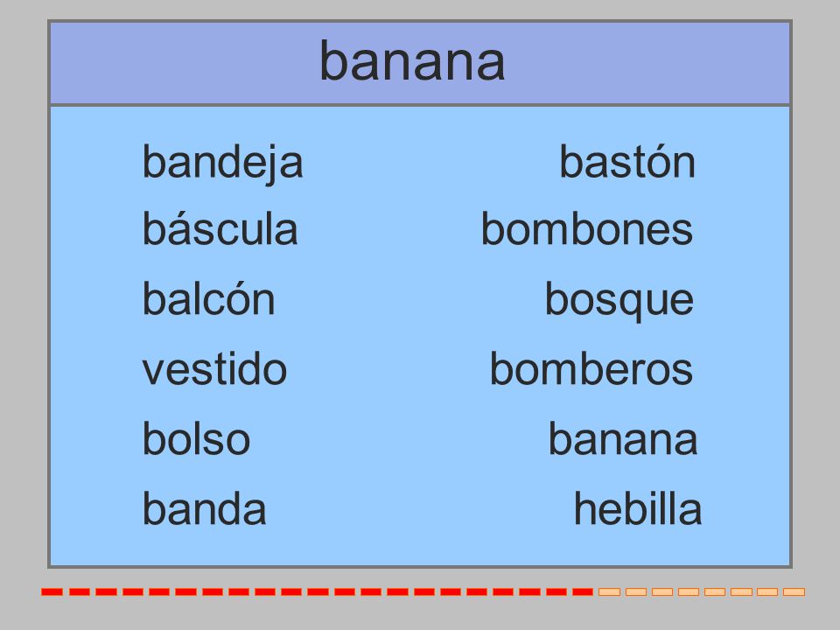
Task: Select banana in the word list
Action: pos(623,440)
